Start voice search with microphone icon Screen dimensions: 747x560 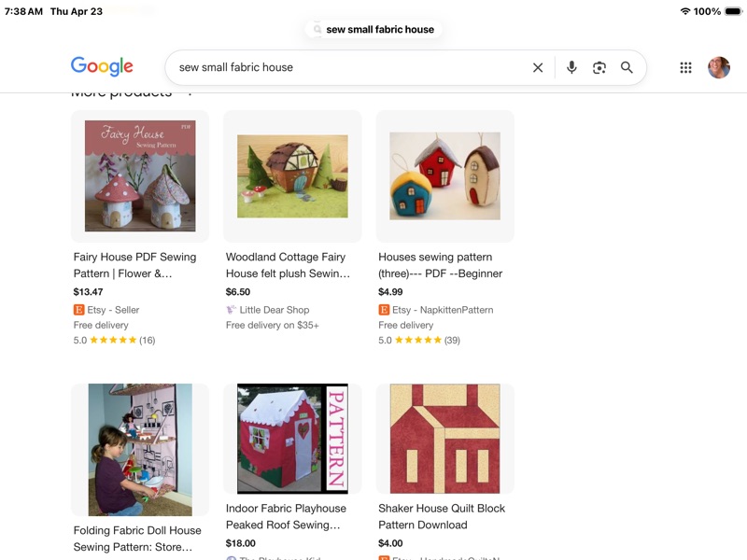[x=571, y=67]
